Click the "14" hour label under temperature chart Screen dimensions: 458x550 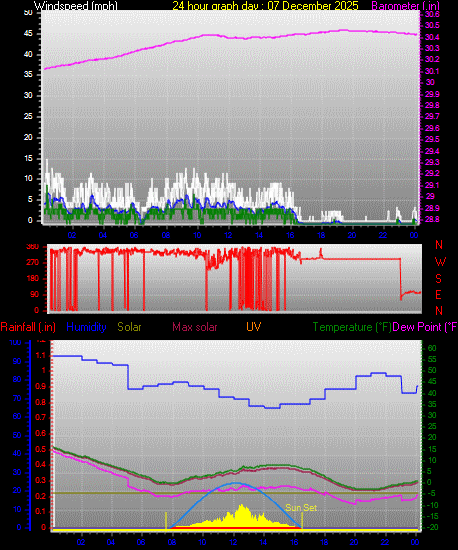tap(263, 542)
